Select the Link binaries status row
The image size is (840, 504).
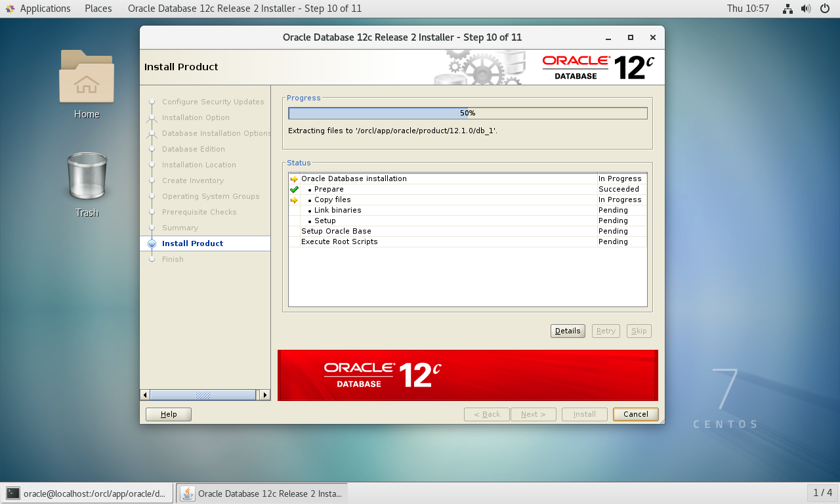[x=468, y=210]
